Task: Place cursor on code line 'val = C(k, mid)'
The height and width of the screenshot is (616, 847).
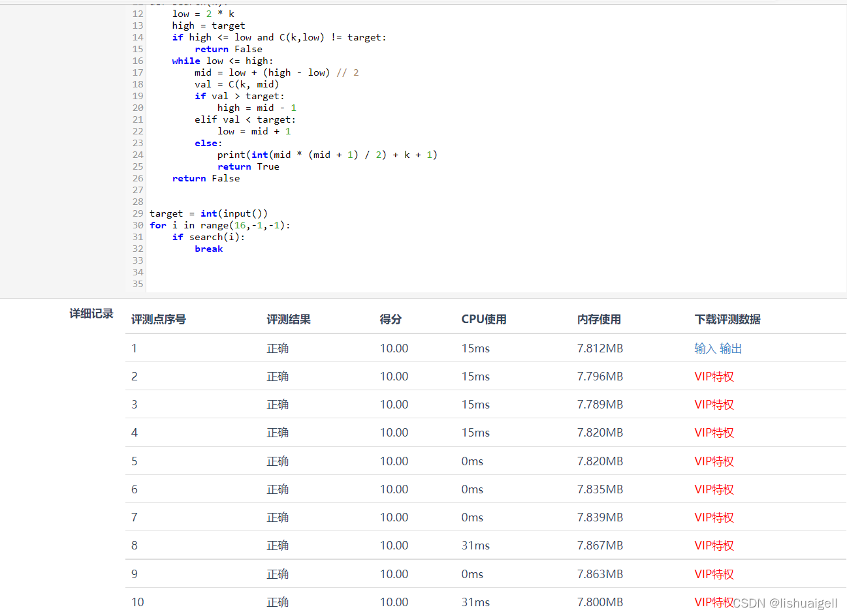Action: (x=236, y=84)
